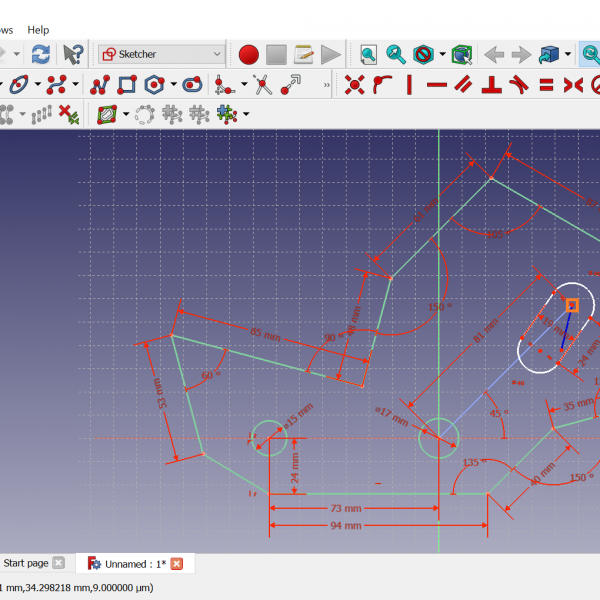600x600 pixels.
Task: Open the Help menu
Action: click(38, 30)
